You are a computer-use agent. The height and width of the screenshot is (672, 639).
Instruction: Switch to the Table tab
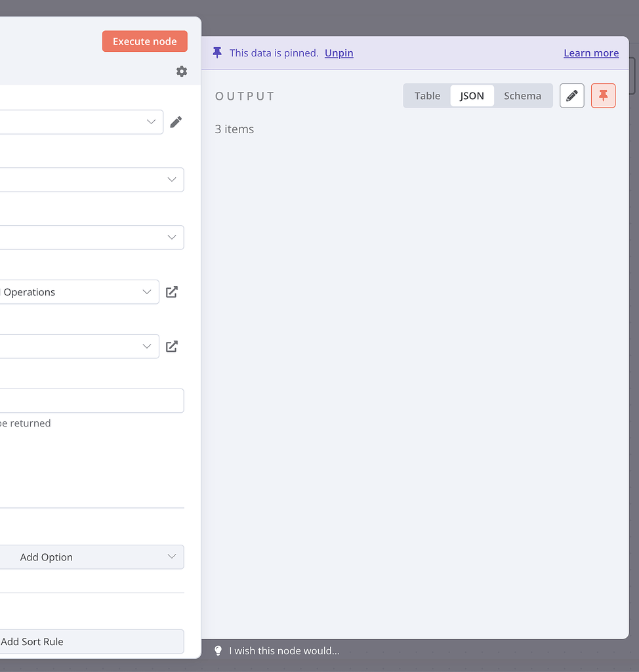427,95
